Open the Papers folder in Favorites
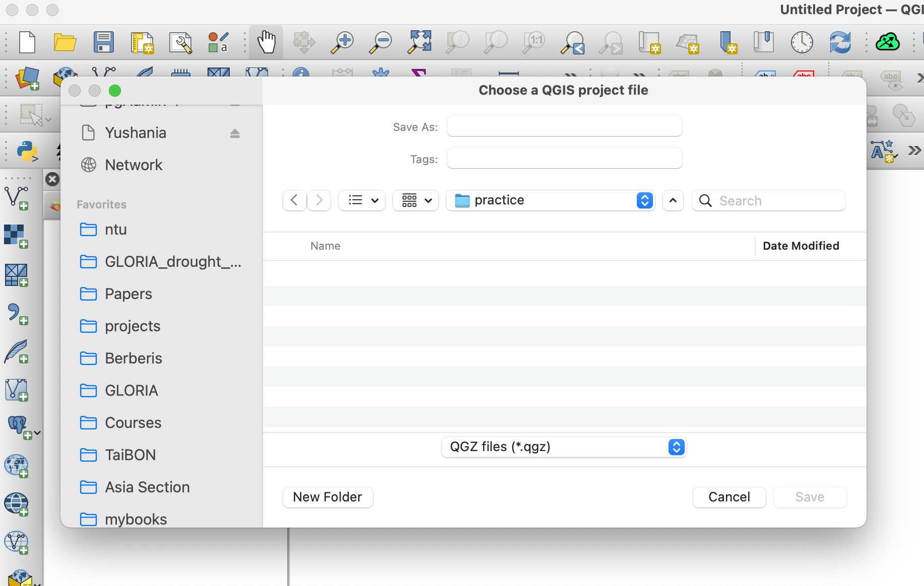Viewport: 924px width, 586px height. coord(128,294)
